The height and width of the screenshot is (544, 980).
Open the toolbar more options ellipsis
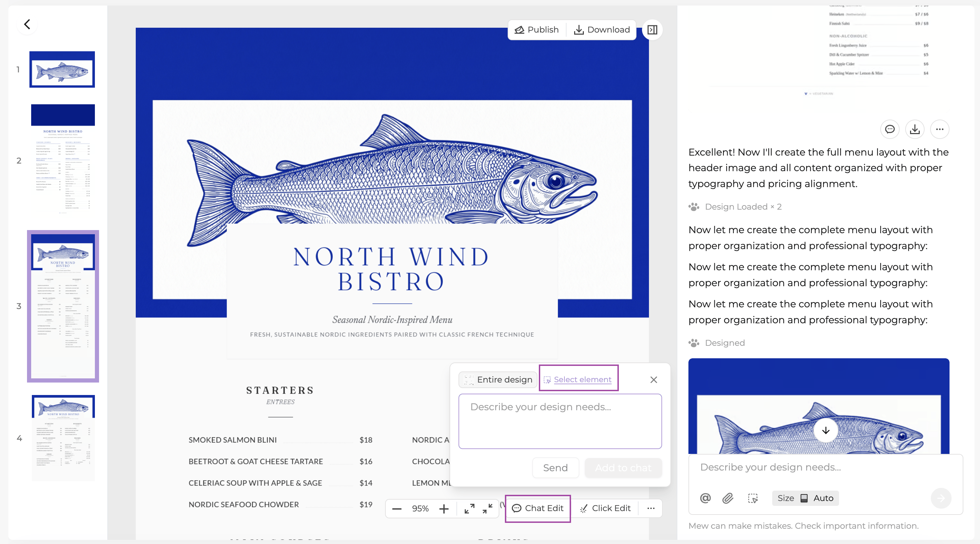651,508
